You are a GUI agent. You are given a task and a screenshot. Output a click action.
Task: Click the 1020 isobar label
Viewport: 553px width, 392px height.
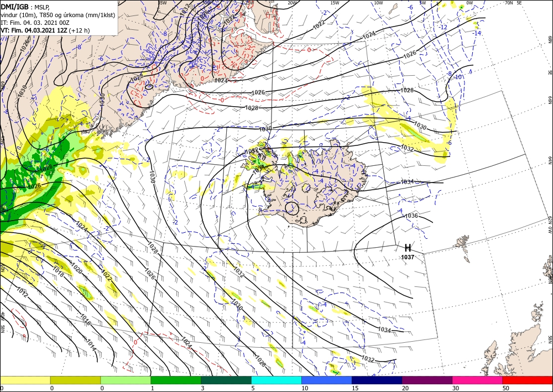point(76,269)
